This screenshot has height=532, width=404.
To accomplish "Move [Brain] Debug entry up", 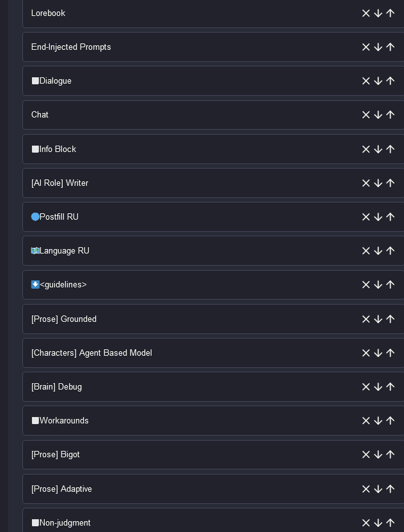I will 390,387.
